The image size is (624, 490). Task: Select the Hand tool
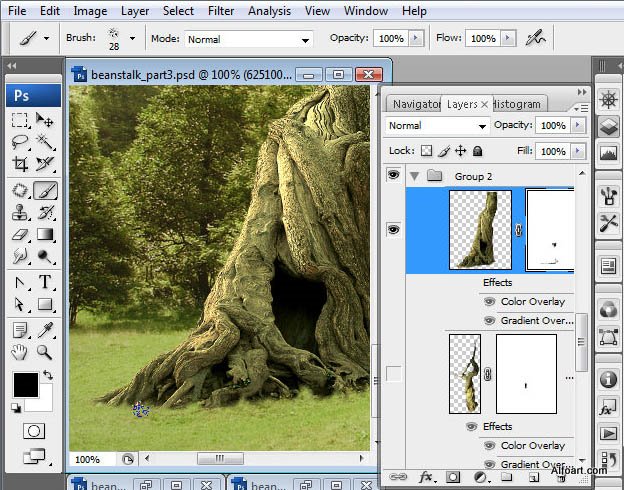pyautogui.click(x=19, y=352)
